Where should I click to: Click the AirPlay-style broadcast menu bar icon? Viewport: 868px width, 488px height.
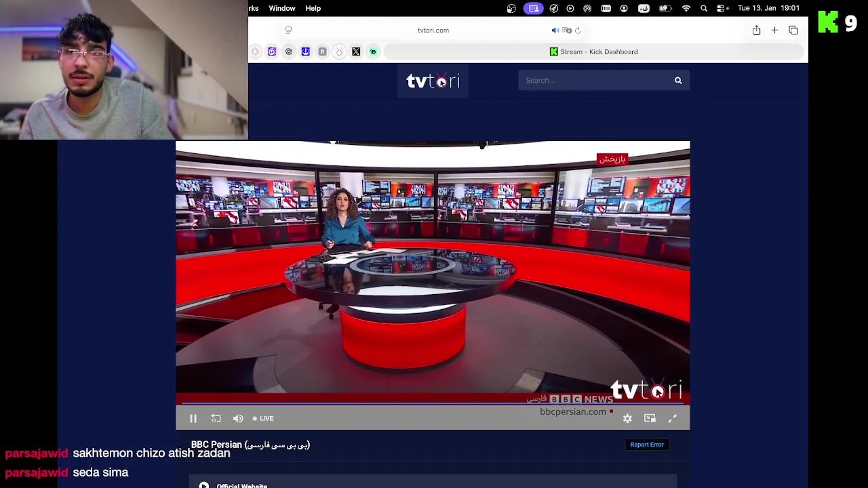(587, 8)
